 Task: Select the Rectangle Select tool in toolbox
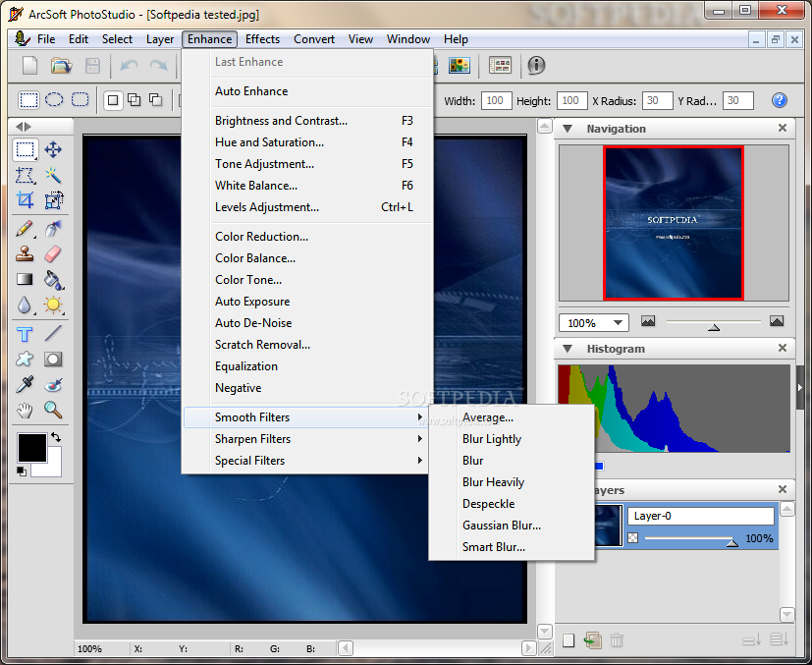pyautogui.click(x=25, y=149)
